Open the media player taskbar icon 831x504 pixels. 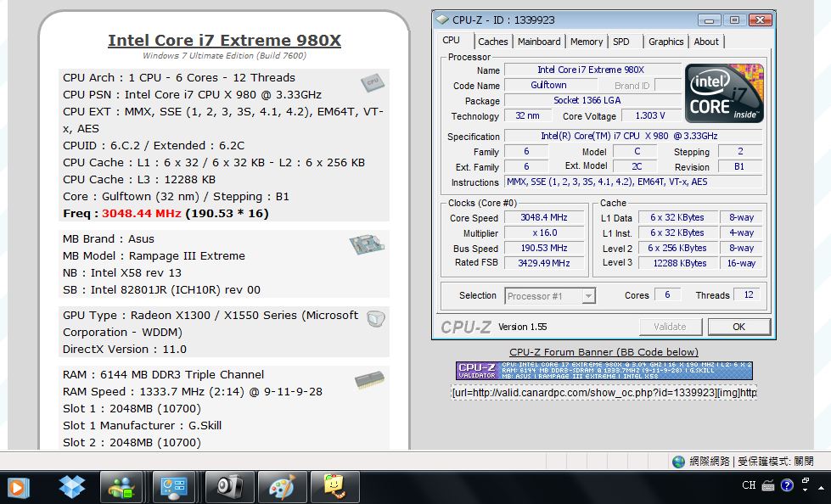[18, 487]
